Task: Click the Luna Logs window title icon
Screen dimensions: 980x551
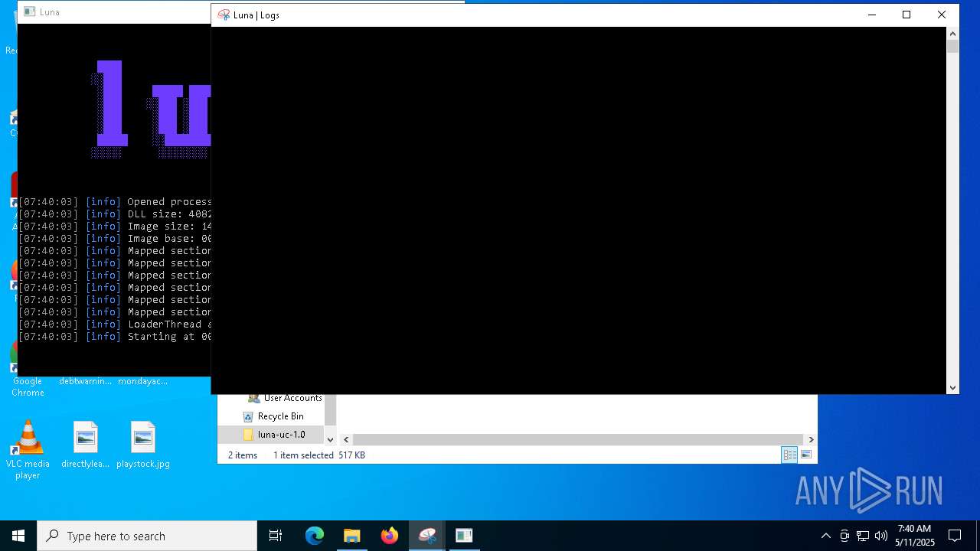Action: (x=224, y=15)
